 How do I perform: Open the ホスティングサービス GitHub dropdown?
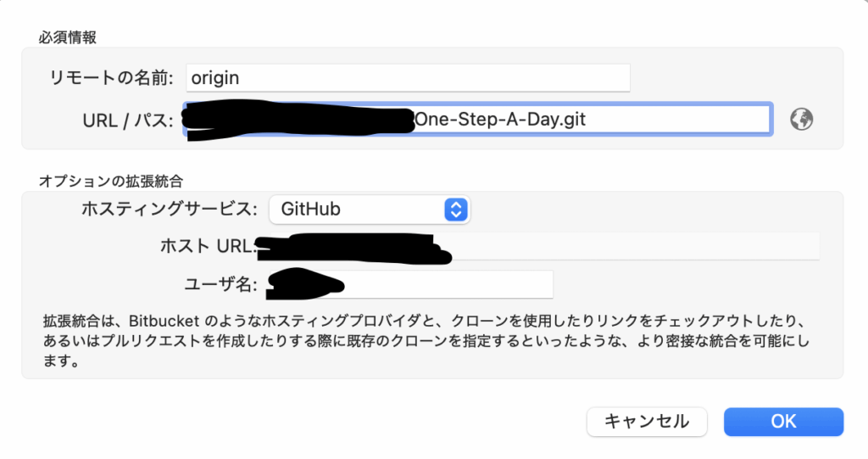coord(370,209)
